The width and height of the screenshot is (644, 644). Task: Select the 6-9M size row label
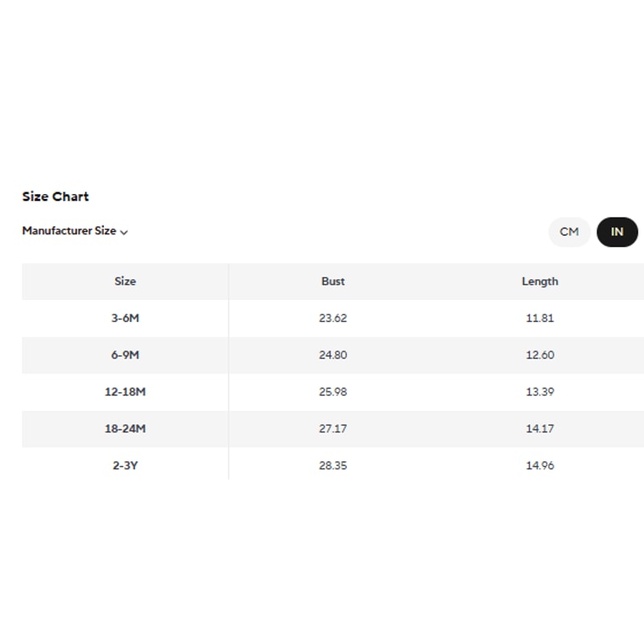coord(125,355)
